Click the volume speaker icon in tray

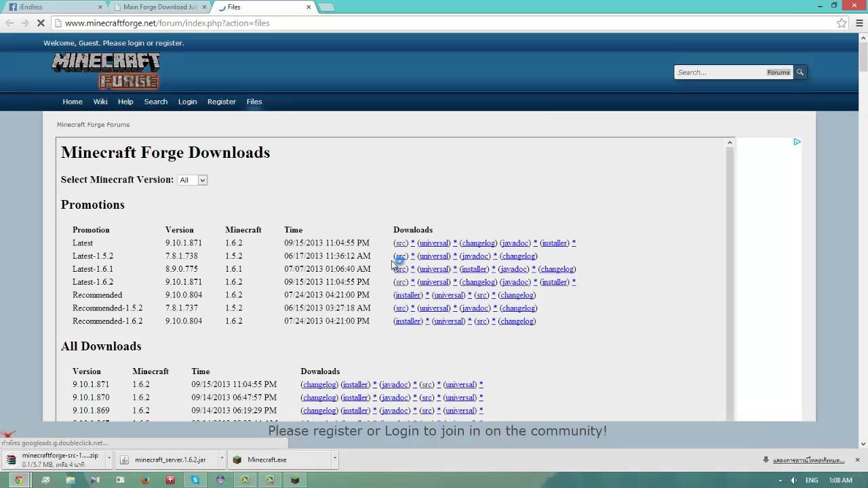click(x=793, y=480)
